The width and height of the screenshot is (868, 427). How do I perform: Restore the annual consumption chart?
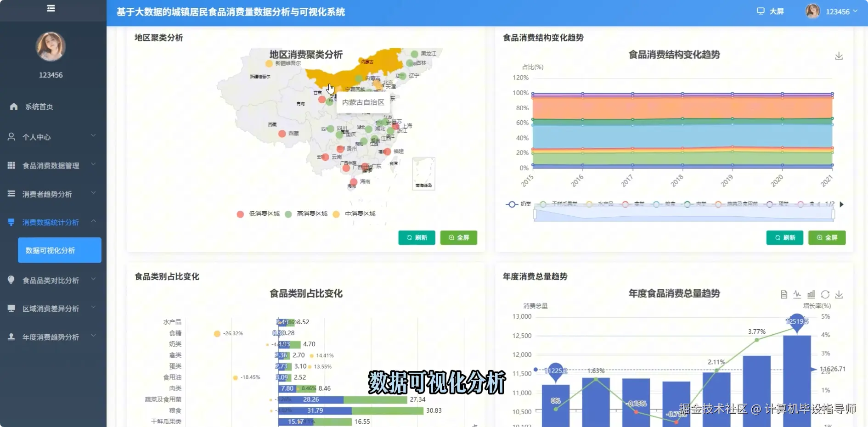(825, 295)
